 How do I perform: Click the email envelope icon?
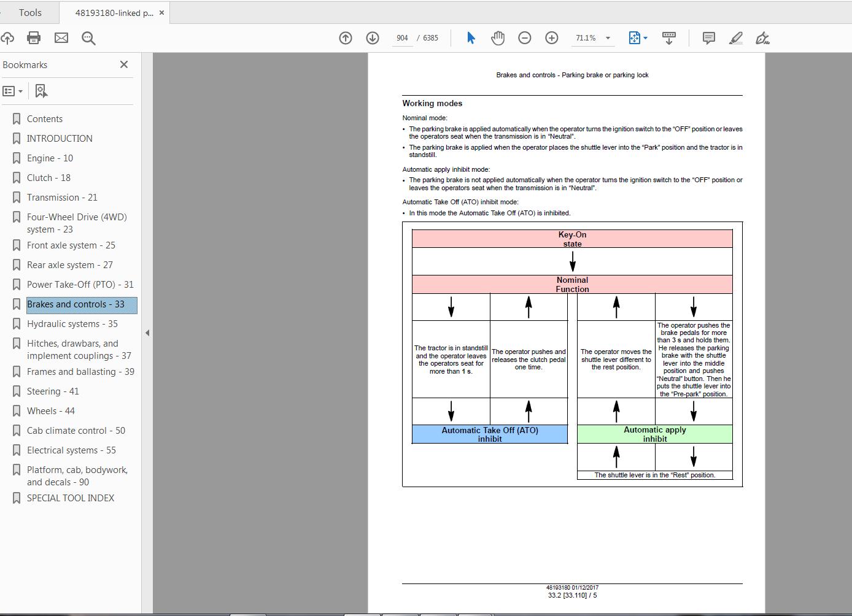(61, 38)
